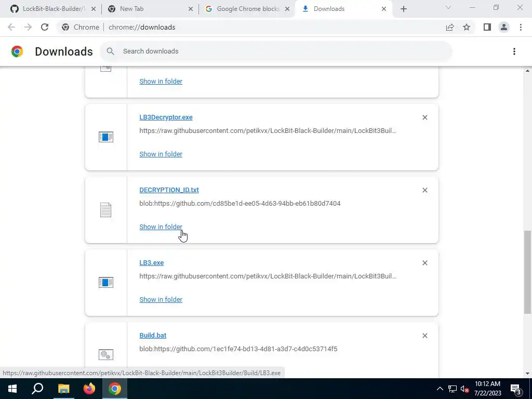Click the Chrome taskbar icon
The height and width of the screenshot is (399, 532).
[x=115, y=389]
